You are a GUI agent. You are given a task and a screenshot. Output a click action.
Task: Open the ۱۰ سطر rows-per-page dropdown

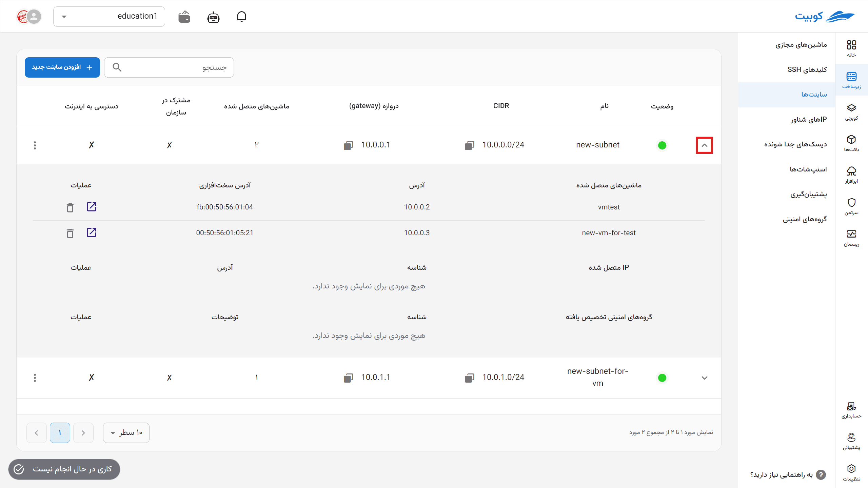tap(126, 433)
